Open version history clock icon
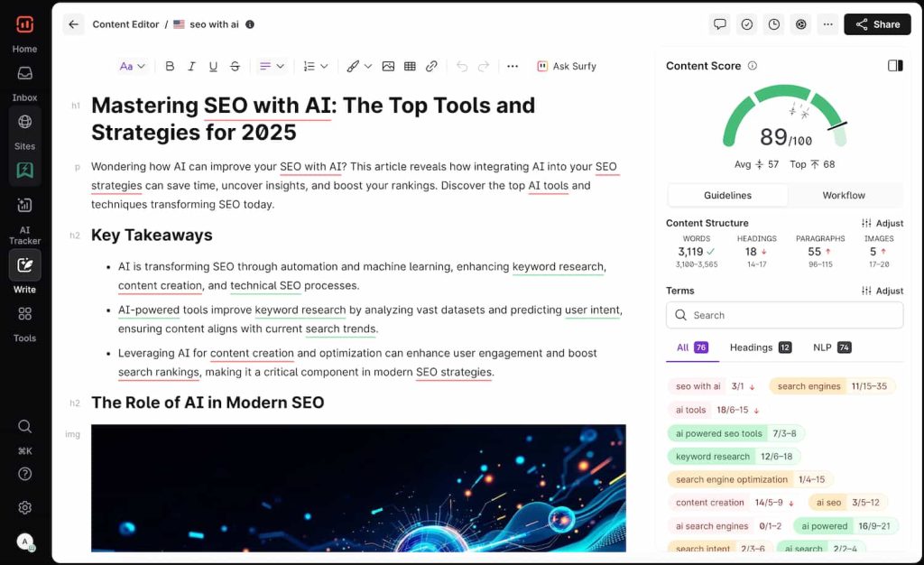Screen dimensions: 924x565 click(x=773, y=24)
